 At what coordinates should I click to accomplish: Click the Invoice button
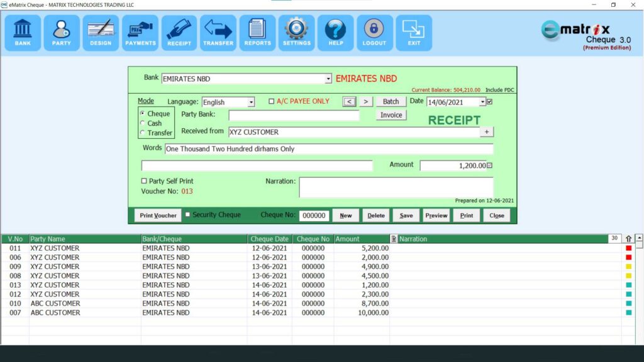click(x=390, y=115)
